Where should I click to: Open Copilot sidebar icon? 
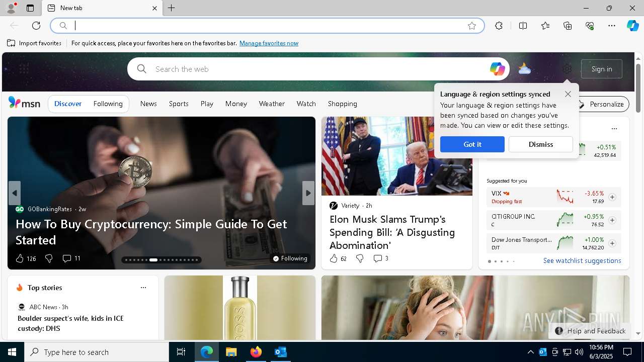tap(633, 26)
